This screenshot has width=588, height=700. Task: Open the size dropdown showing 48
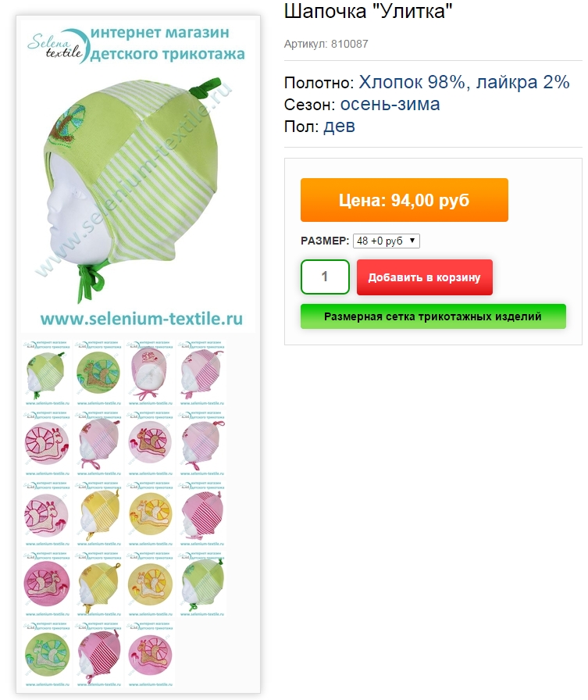(386, 241)
